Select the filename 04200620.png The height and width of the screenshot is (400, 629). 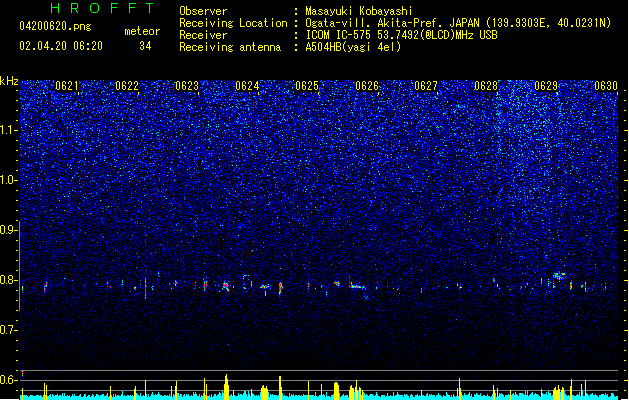click(x=55, y=26)
